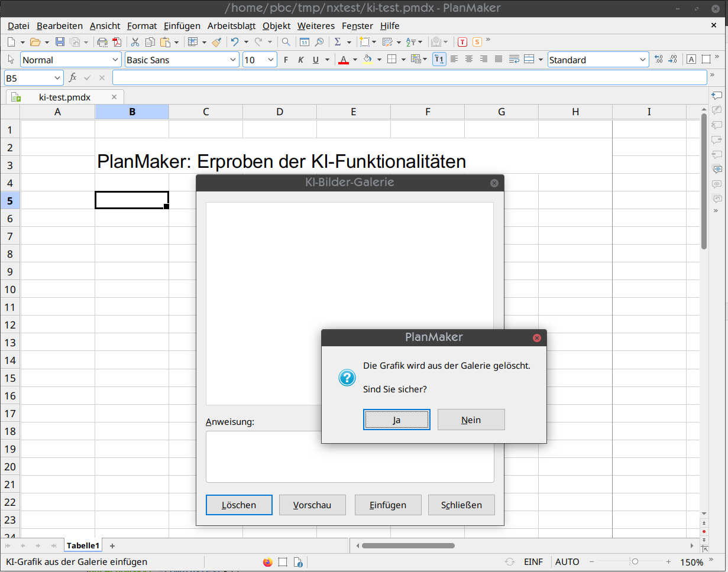728x572 pixels.
Task: Click the New document icon
Action: click(11, 42)
